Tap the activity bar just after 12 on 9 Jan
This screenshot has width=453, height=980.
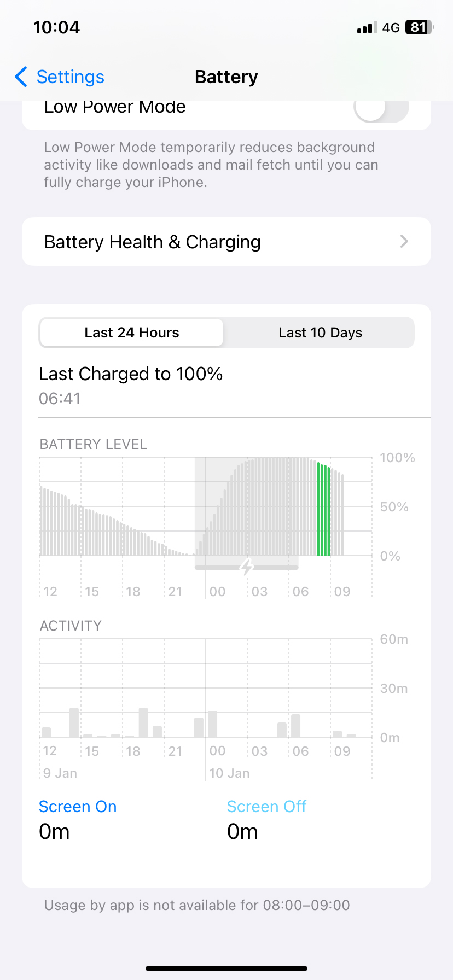click(47, 732)
